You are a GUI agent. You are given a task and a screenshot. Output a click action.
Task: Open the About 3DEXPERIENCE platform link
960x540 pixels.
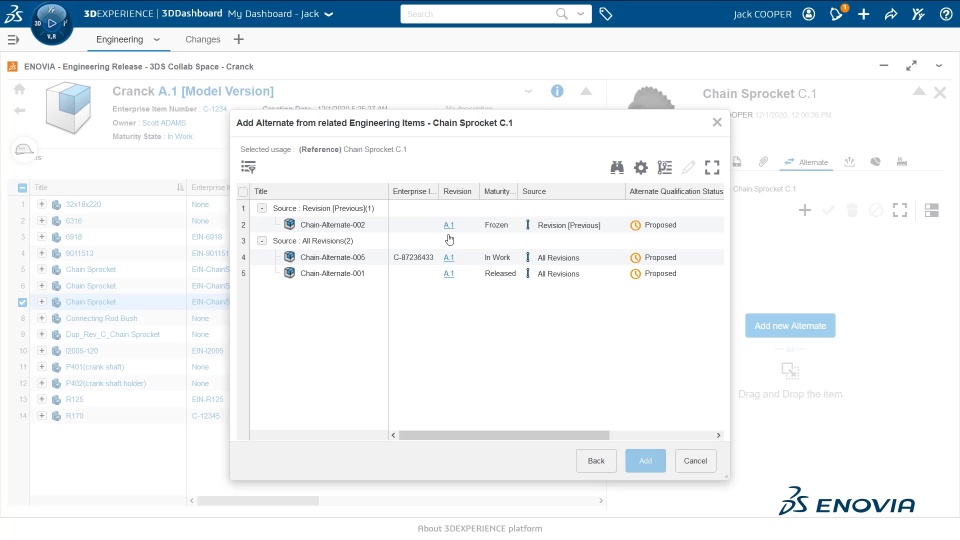pos(480,528)
